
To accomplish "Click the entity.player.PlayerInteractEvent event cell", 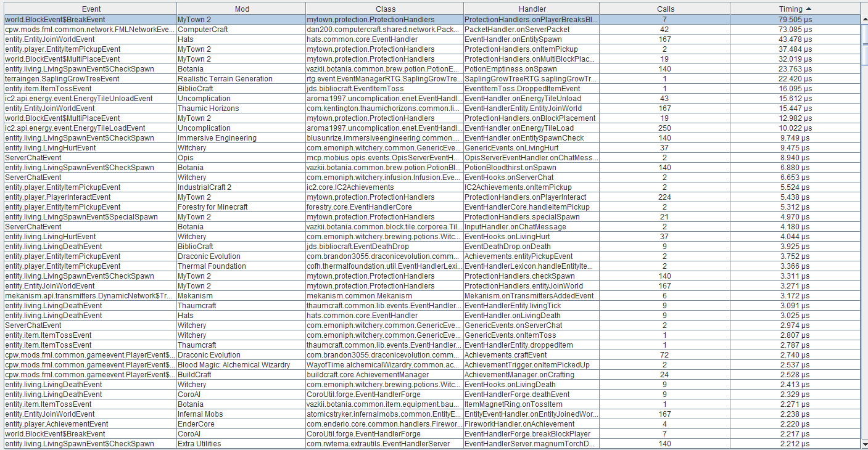I will (x=90, y=197).
